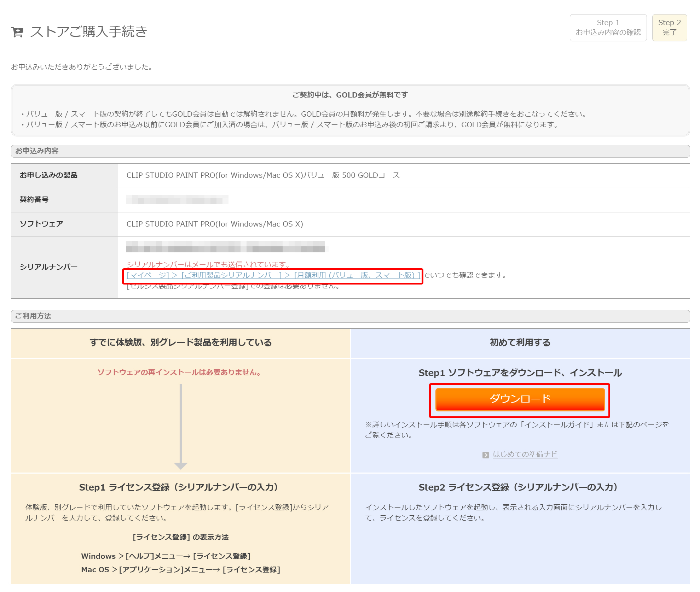Select the Step 1 お申込み内容の確認 tab
Screen dimensions: 700x592
608,28
